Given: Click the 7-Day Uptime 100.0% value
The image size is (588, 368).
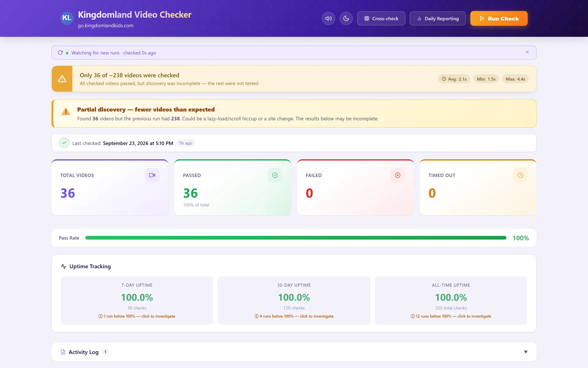Looking at the screenshot, I should point(137,297).
